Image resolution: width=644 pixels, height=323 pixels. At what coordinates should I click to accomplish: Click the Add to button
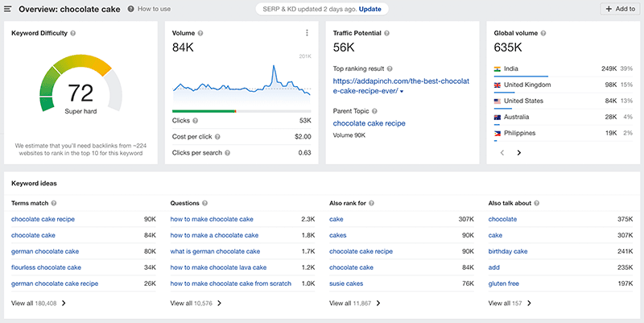pos(620,9)
